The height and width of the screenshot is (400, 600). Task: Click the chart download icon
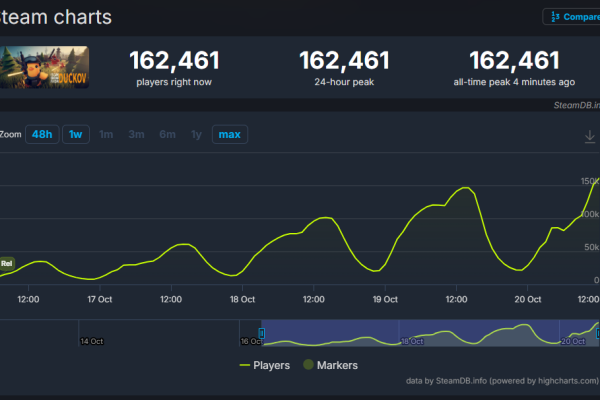[x=590, y=135]
